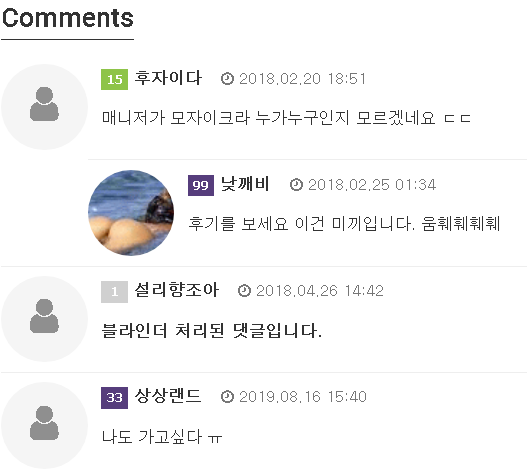527x473 pixels.
Task: Click the clock icon beside 2018.02.25 01:34
Action: click(x=296, y=185)
